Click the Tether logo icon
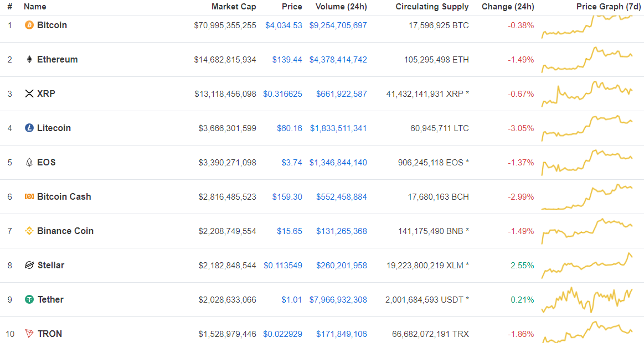This screenshot has height=343, width=644. tap(29, 299)
